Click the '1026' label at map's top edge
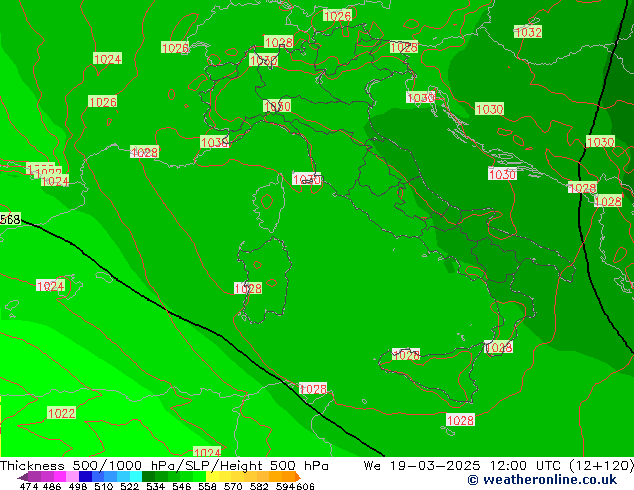 click(338, 16)
